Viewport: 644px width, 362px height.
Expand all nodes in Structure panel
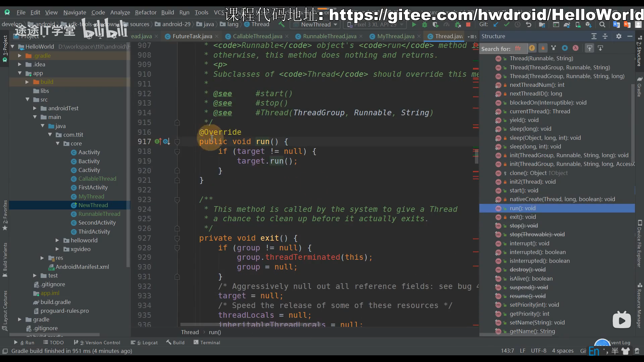(x=594, y=36)
